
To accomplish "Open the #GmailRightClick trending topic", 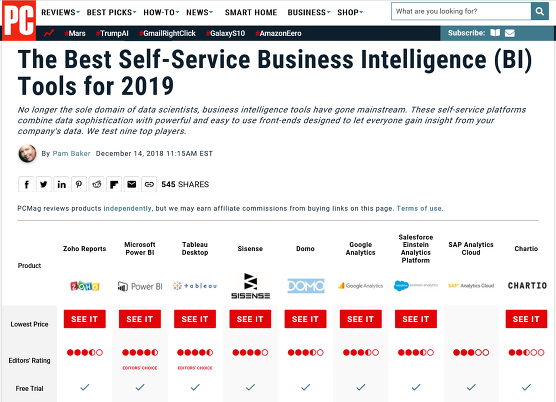I will click(167, 33).
